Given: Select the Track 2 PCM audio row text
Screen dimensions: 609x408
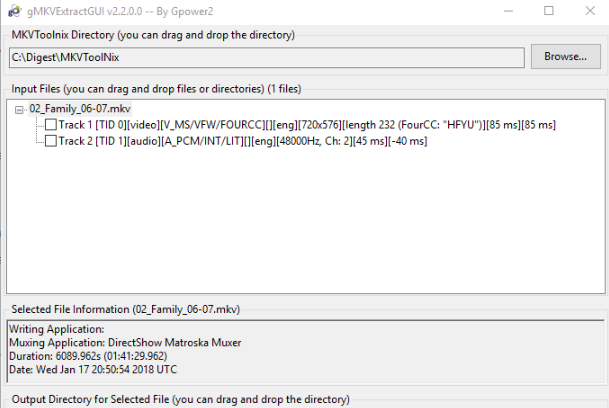Looking at the screenshot, I should (x=243, y=141).
